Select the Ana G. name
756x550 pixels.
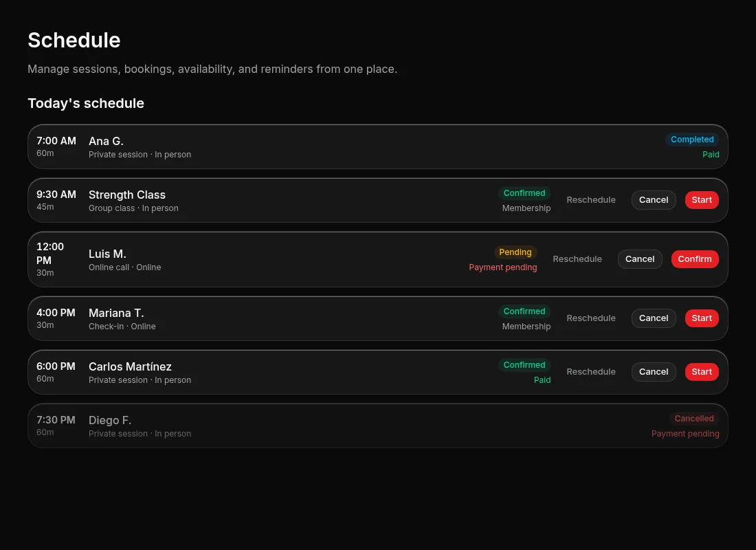(x=106, y=142)
